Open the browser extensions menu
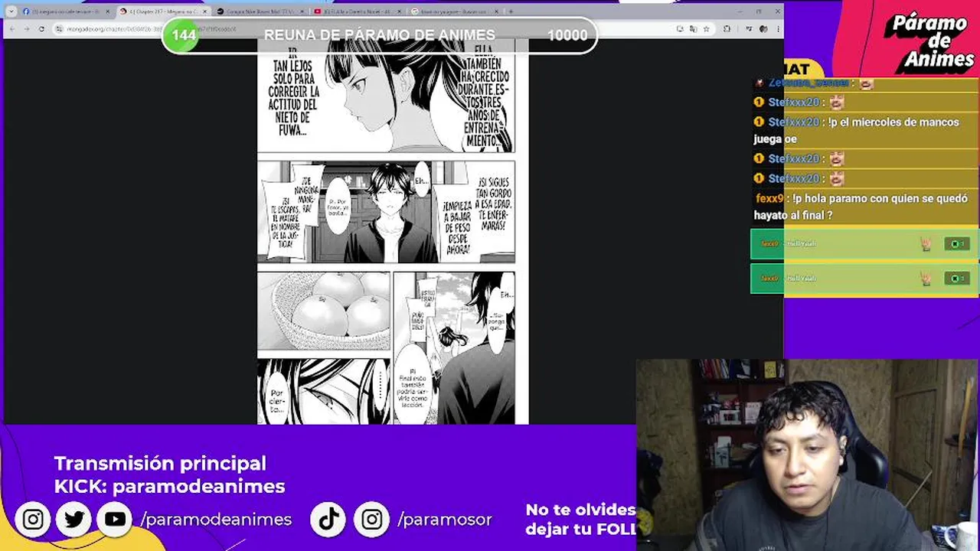The height and width of the screenshot is (551, 980). coord(727,28)
